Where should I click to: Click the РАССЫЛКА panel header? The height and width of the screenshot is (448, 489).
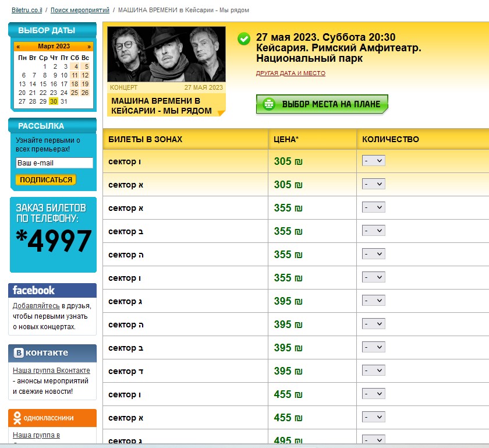[x=52, y=126]
